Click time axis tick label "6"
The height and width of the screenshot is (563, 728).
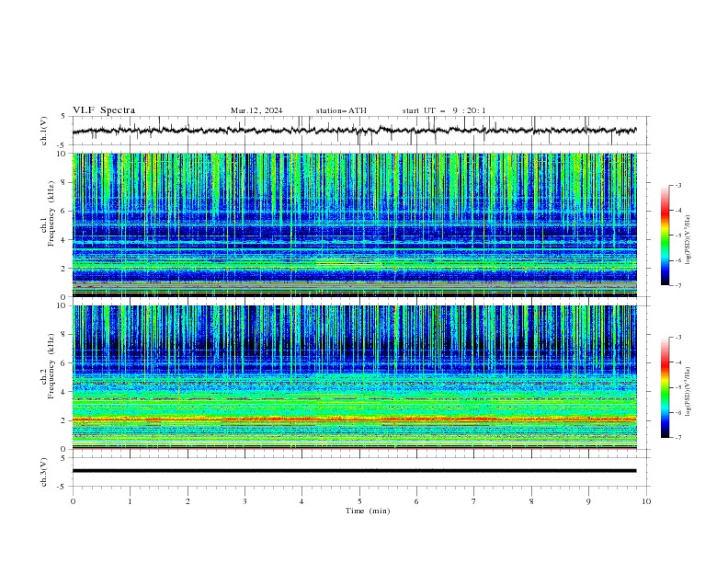tap(416, 501)
